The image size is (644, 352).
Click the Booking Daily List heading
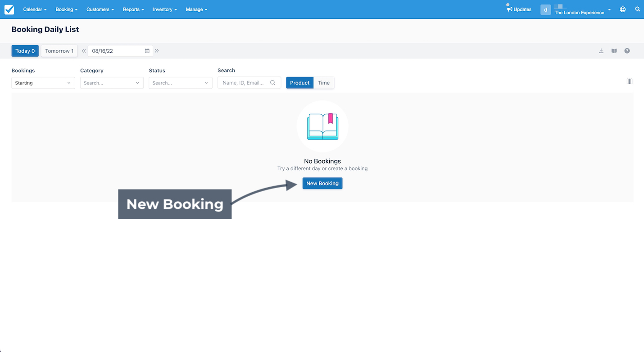tap(45, 29)
